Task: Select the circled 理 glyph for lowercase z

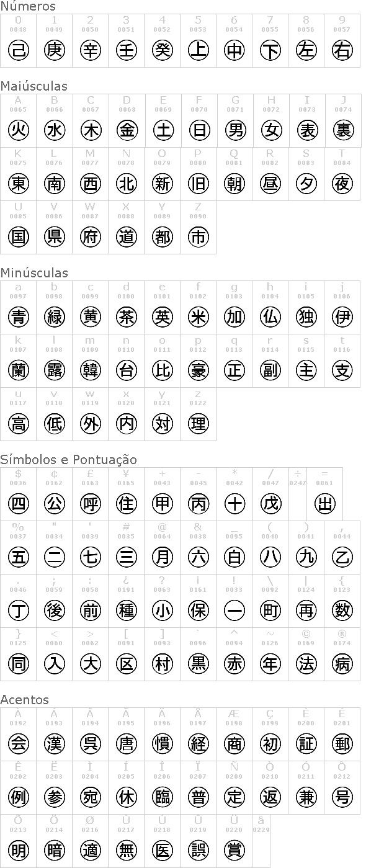Action: [198, 424]
